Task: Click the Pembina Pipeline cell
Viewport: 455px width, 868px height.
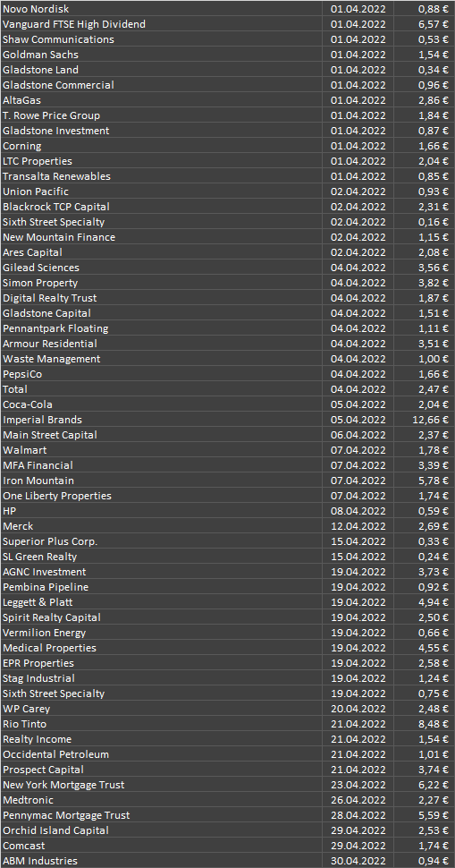Action: [162, 587]
